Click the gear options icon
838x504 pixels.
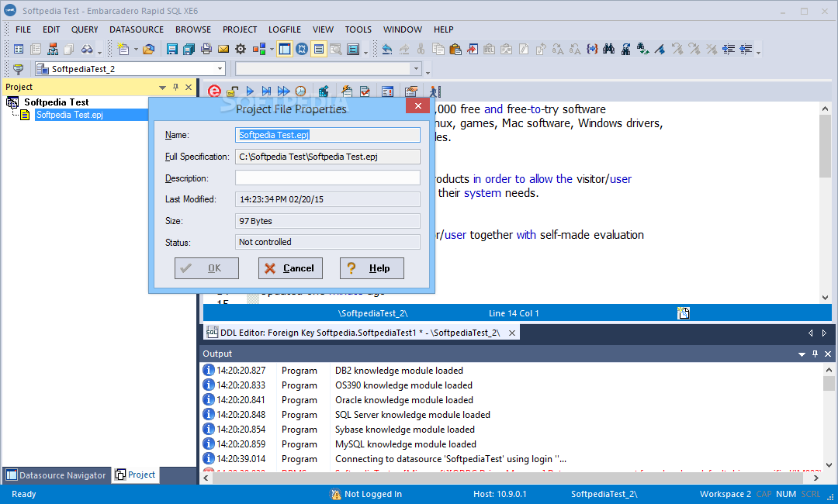click(x=241, y=50)
